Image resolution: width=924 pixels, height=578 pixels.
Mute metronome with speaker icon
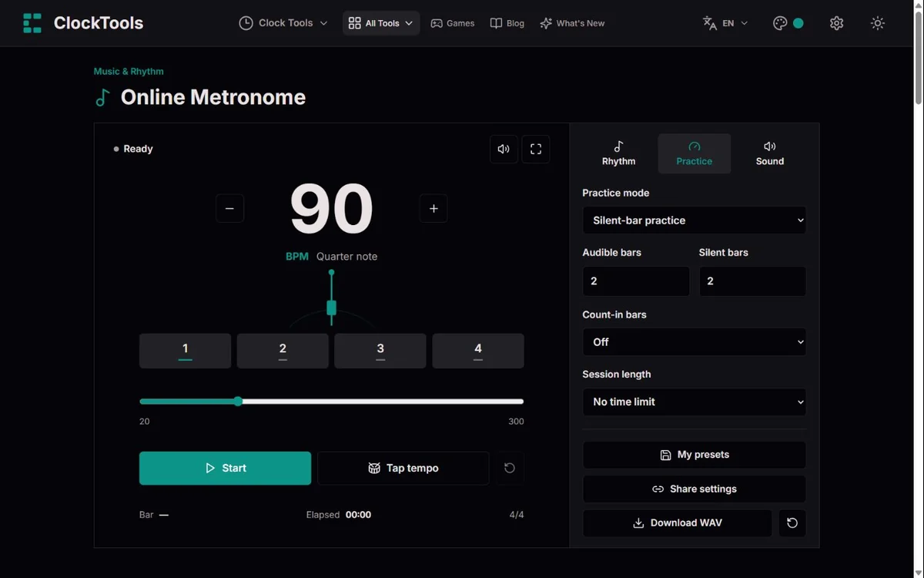(x=504, y=149)
